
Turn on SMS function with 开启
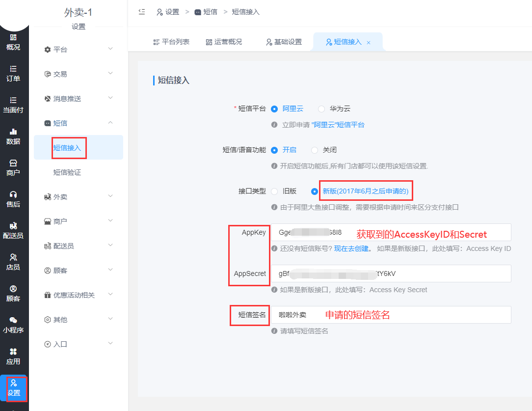click(x=274, y=150)
